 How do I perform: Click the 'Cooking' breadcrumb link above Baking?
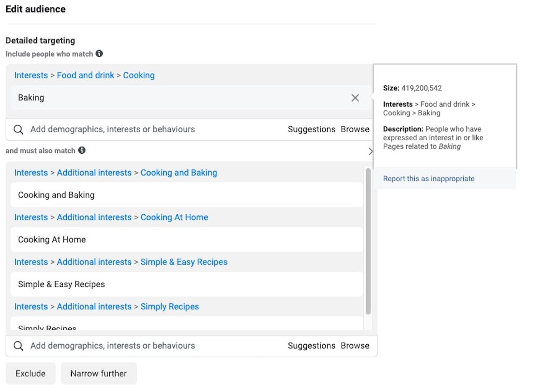tap(139, 76)
